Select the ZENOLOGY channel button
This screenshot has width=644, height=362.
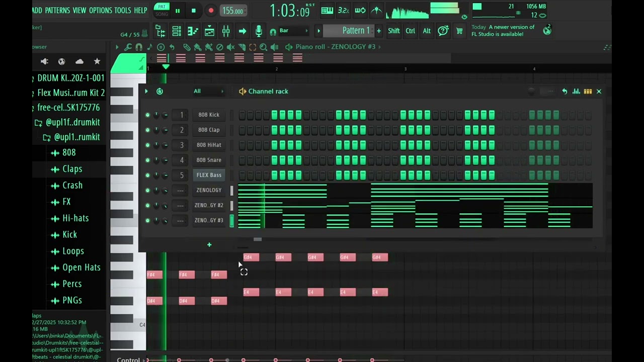pyautogui.click(x=209, y=191)
